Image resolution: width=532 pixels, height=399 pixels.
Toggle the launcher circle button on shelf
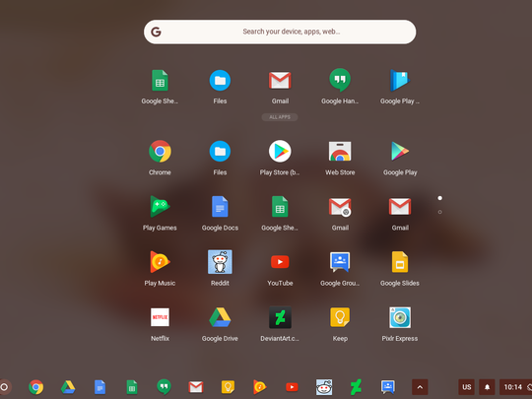point(5,387)
